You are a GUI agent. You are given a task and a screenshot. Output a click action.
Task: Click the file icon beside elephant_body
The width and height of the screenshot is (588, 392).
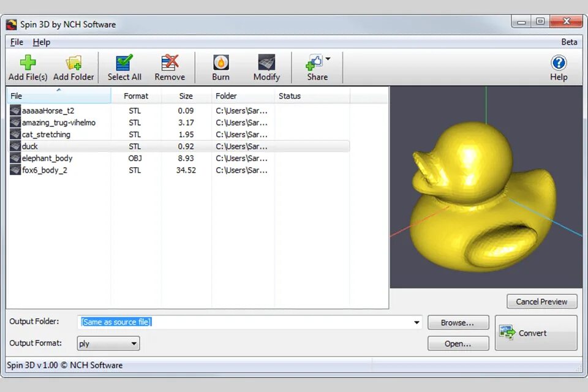15,158
